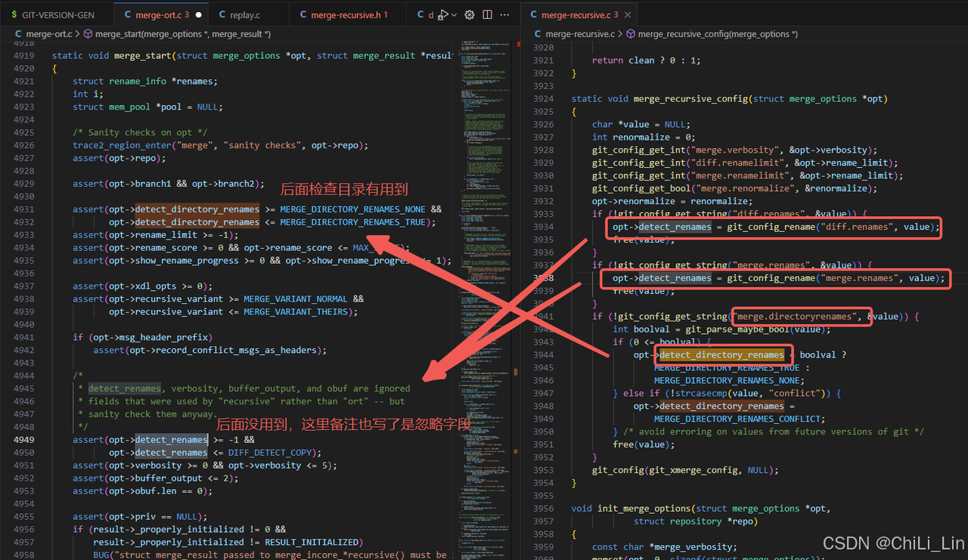The height and width of the screenshot is (560, 968).
Task: Click line number 4919 in merge-ort.c
Action: (x=24, y=55)
